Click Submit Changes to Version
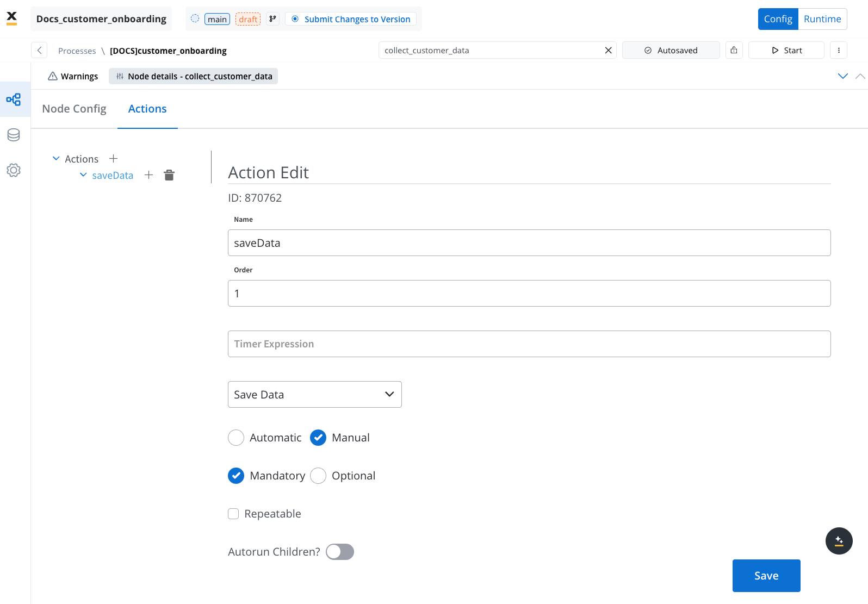 coord(351,19)
